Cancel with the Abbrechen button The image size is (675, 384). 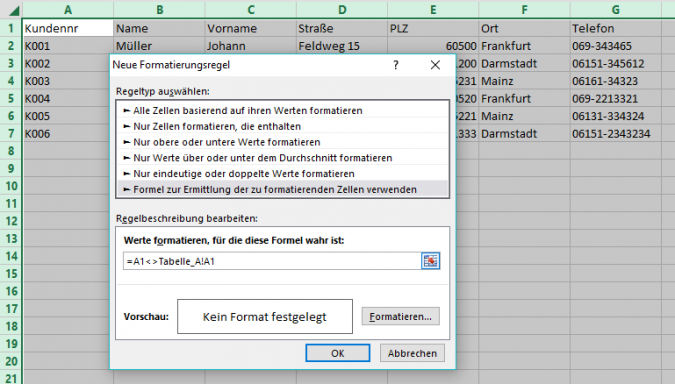(x=412, y=353)
